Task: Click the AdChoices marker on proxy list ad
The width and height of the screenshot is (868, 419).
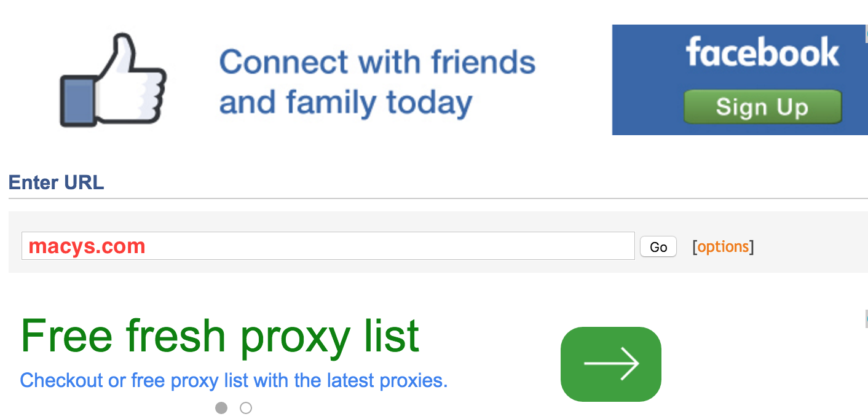Action: pyautogui.click(x=866, y=318)
